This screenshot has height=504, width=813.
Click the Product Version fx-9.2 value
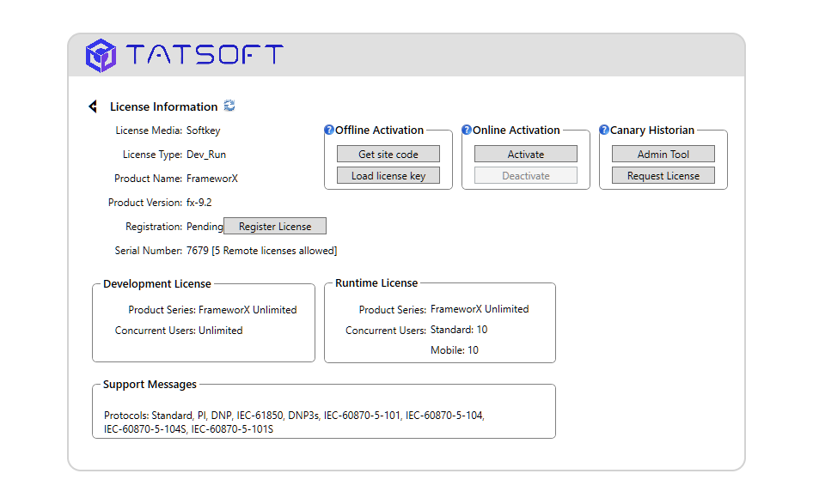(199, 203)
